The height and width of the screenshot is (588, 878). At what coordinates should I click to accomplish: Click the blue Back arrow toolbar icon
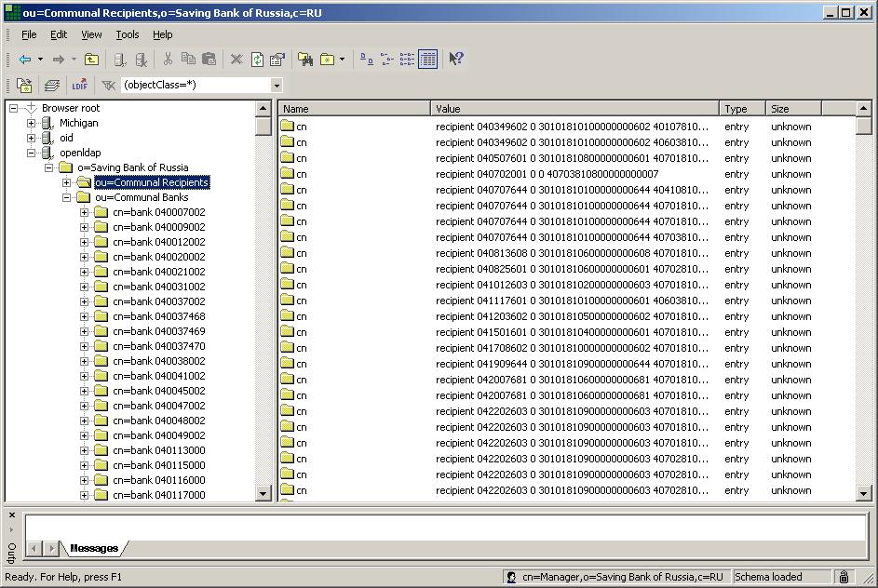point(24,59)
